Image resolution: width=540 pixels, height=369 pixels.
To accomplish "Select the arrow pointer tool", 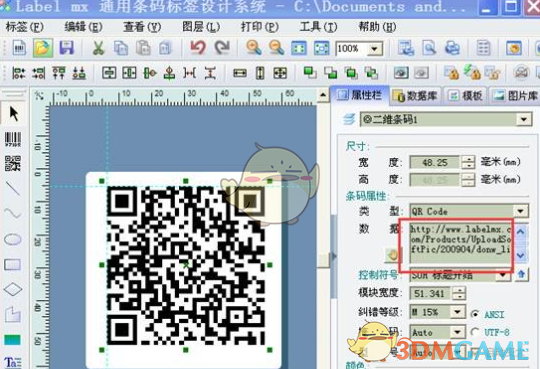I will click(13, 113).
